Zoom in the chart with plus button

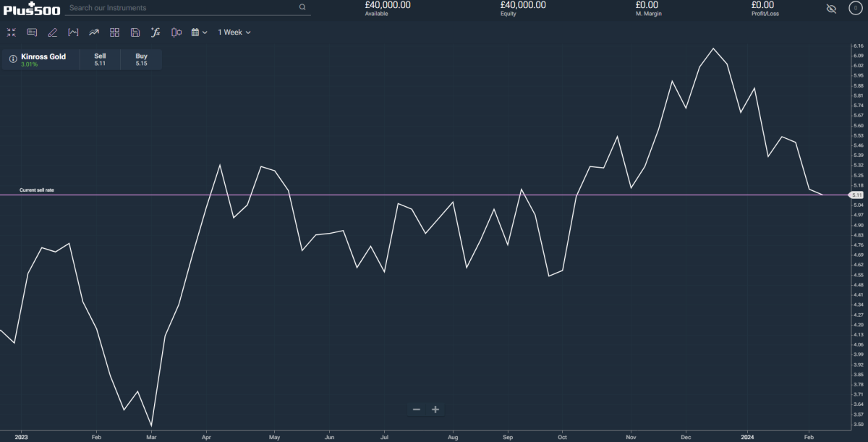point(435,409)
